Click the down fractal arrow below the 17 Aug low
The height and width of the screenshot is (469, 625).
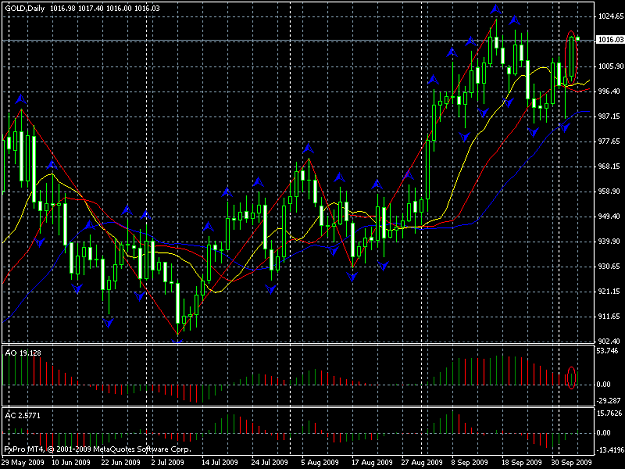352,276
